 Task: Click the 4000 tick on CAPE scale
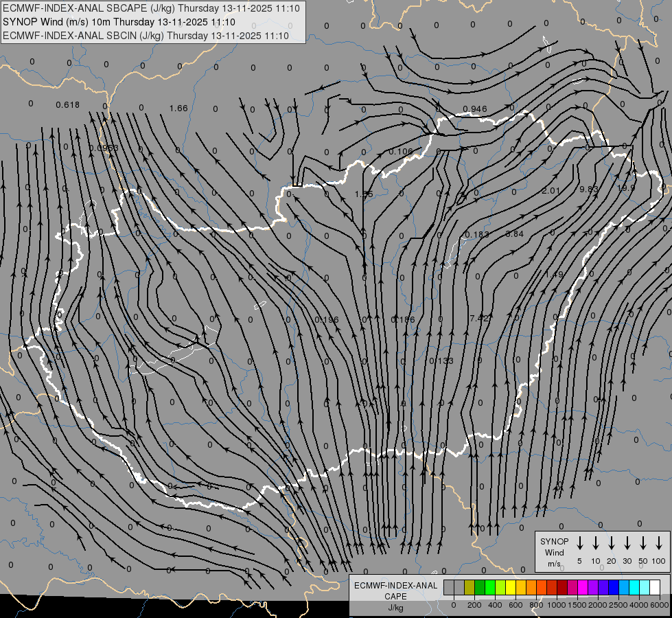(639, 605)
